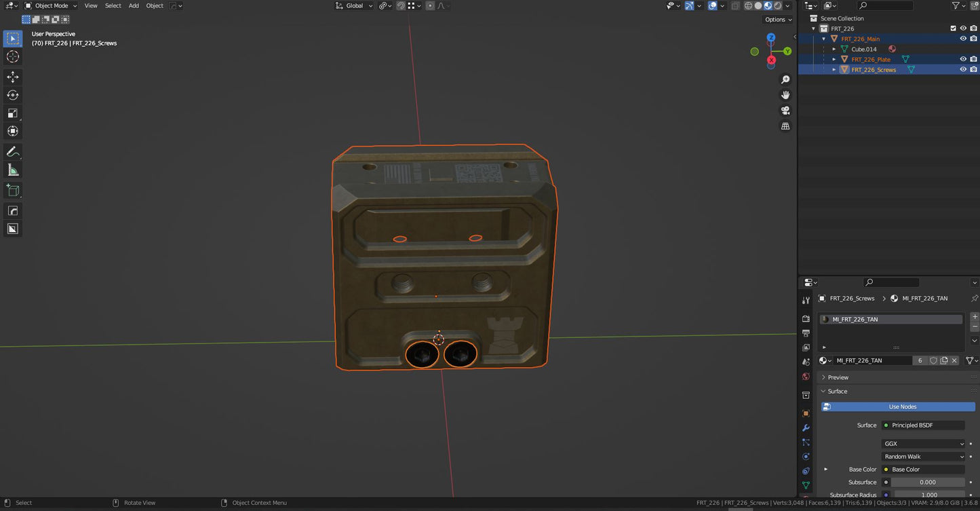
Task: Open the View menu in header
Action: pyautogui.click(x=90, y=5)
